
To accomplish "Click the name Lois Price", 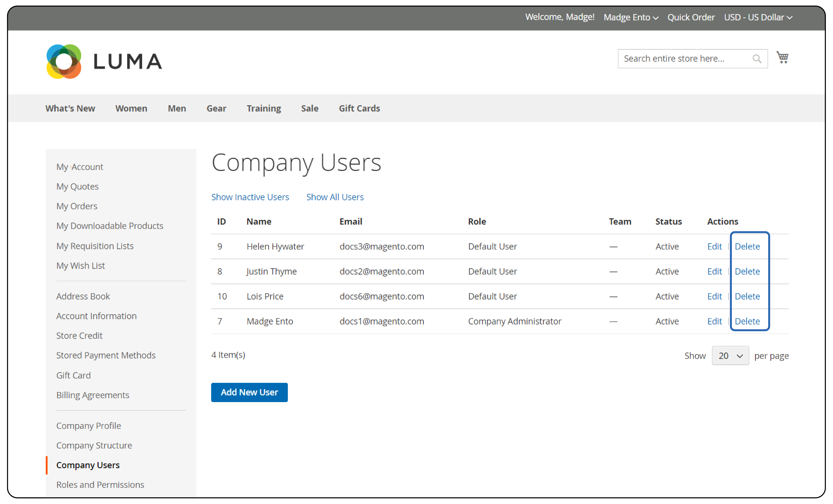I will (x=265, y=296).
